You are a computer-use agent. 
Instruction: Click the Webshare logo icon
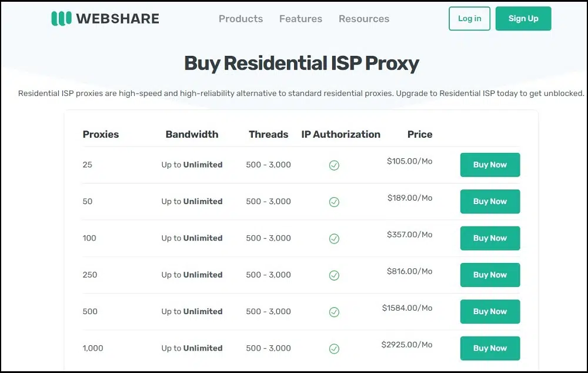coord(61,18)
